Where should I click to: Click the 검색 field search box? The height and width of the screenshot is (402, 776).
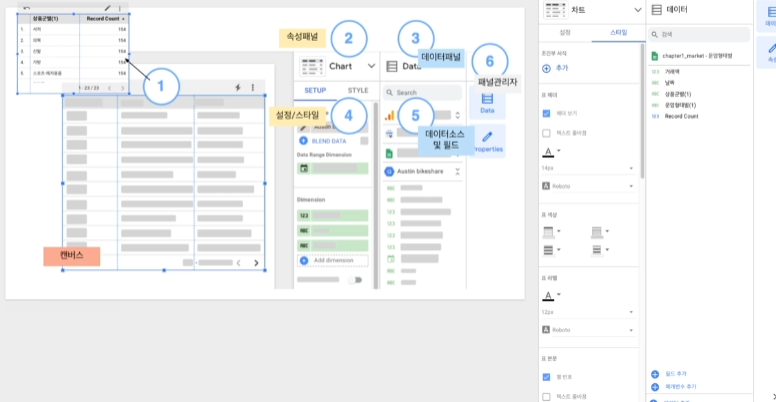click(x=699, y=35)
